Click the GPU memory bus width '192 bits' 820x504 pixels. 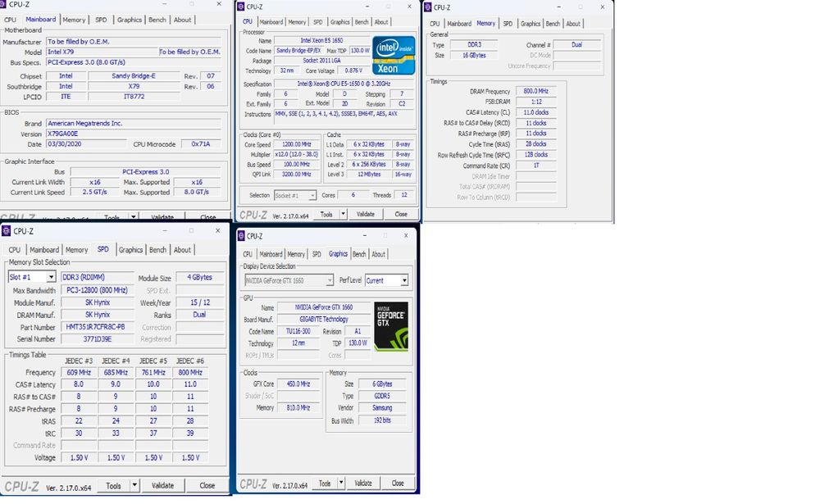[382, 420]
